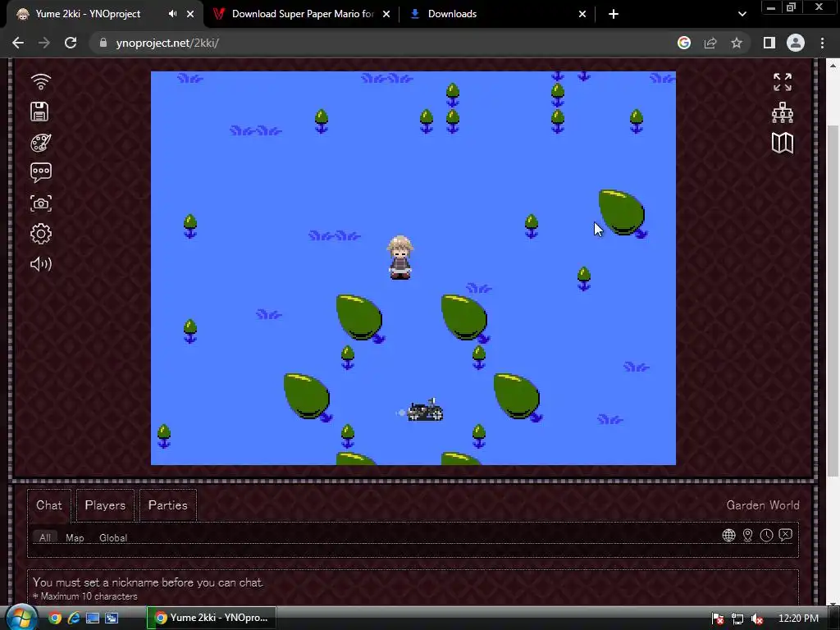Open the theme palette icon
Image resolution: width=840 pixels, height=630 pixels.
[41, 143]
